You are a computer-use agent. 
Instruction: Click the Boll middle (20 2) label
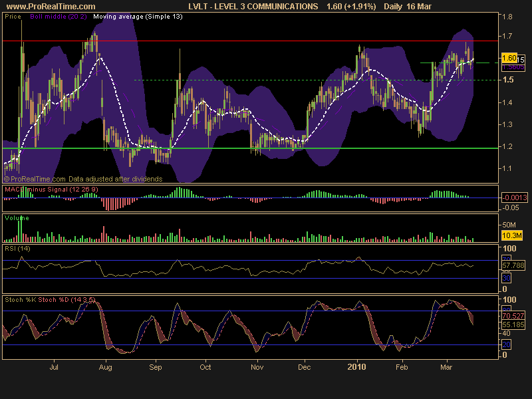click(x=59, y=17)
